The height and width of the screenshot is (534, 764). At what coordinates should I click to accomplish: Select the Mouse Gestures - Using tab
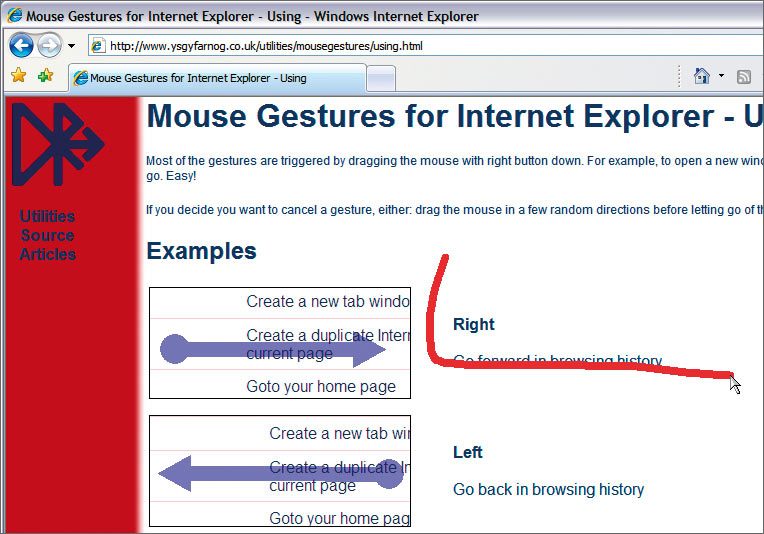click(217, 78)
